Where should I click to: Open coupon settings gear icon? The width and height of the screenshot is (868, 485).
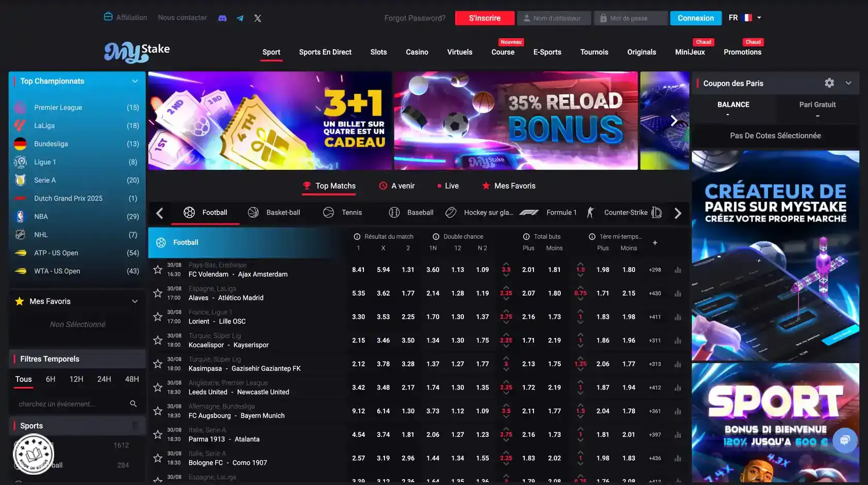click(x=829, y=83)
